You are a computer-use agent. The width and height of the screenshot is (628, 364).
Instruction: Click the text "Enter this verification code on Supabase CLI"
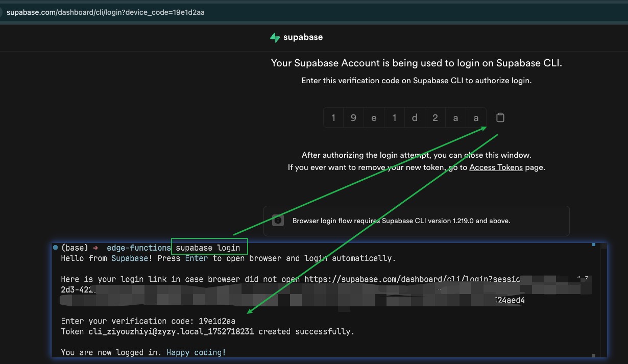(x=416, y=81)
